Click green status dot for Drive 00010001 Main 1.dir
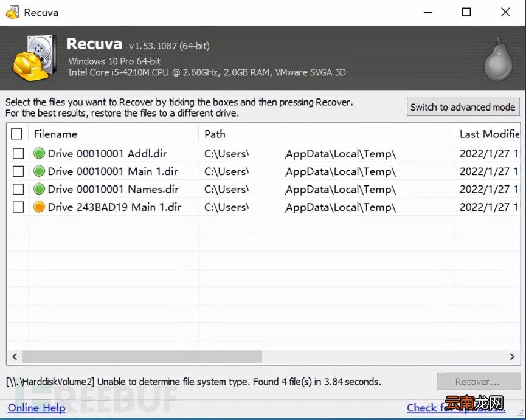The image size is (526, 420). click(40, 171)
